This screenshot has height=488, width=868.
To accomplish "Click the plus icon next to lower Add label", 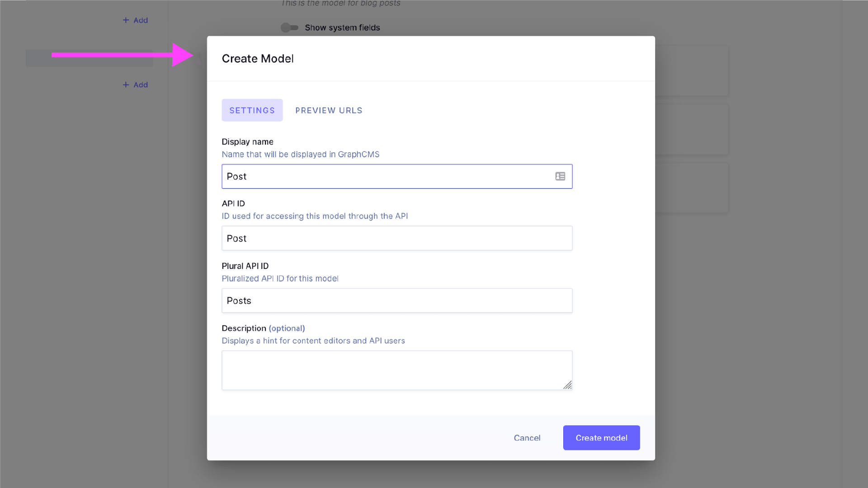I will pyautogui.click(x=125, y=84).
